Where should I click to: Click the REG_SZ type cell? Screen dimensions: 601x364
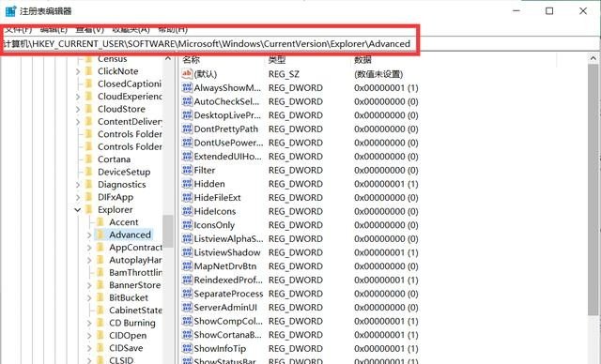(x=284, y=74)
